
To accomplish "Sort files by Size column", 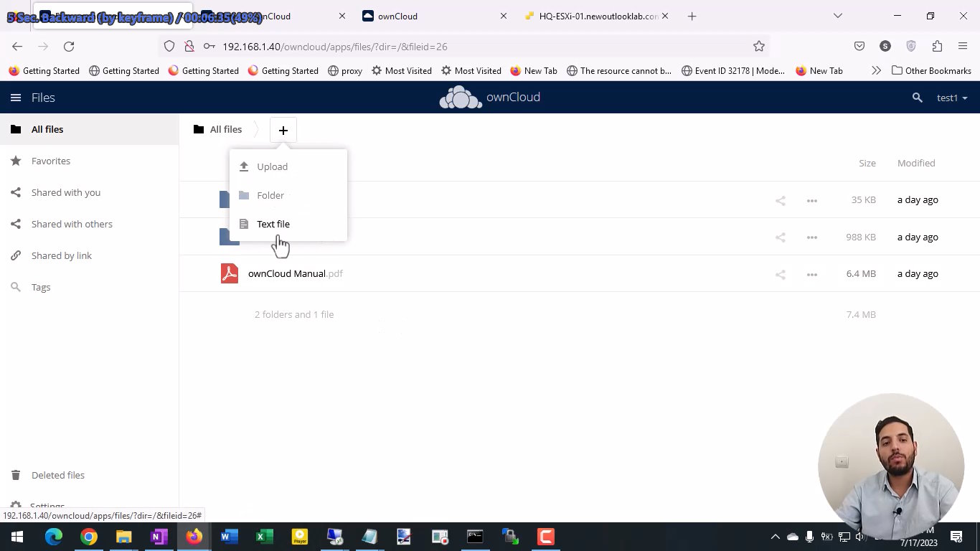I will [x=867, y=163].
